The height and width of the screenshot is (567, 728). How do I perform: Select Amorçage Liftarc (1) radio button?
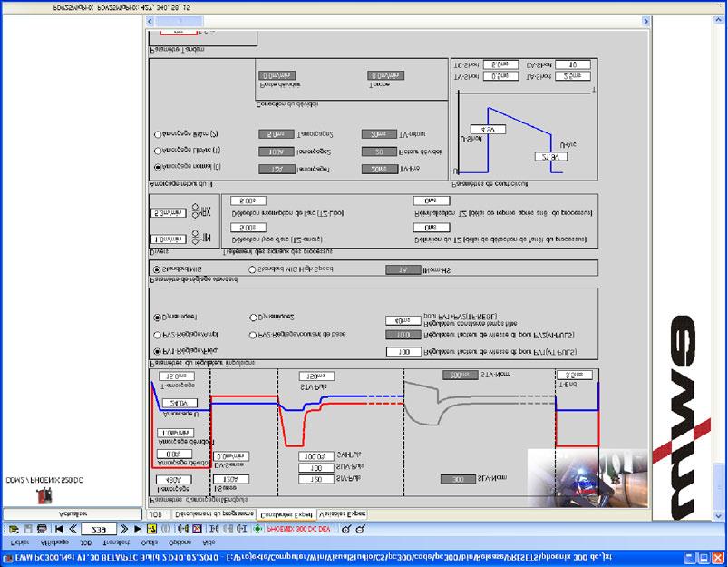(x=158, y=151)
